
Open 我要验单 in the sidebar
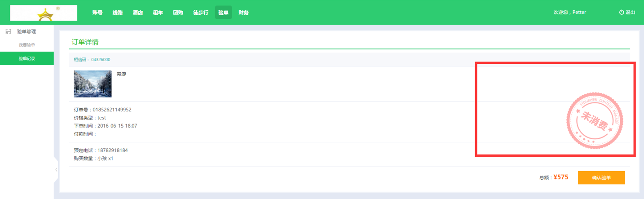(x=27, y=45)
